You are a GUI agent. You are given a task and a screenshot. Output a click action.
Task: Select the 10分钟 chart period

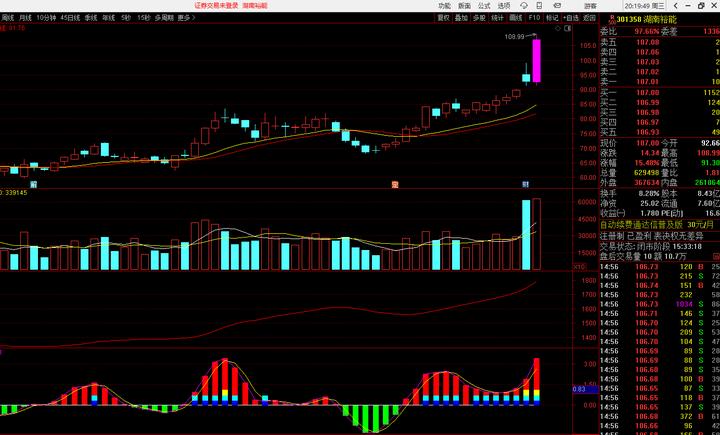[x=46, y=17]
